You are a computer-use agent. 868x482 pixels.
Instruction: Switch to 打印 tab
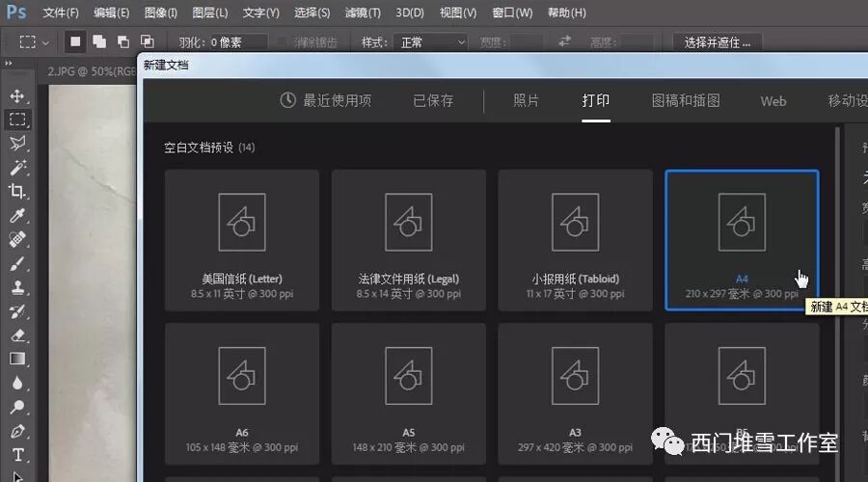[x=596, y=100]
